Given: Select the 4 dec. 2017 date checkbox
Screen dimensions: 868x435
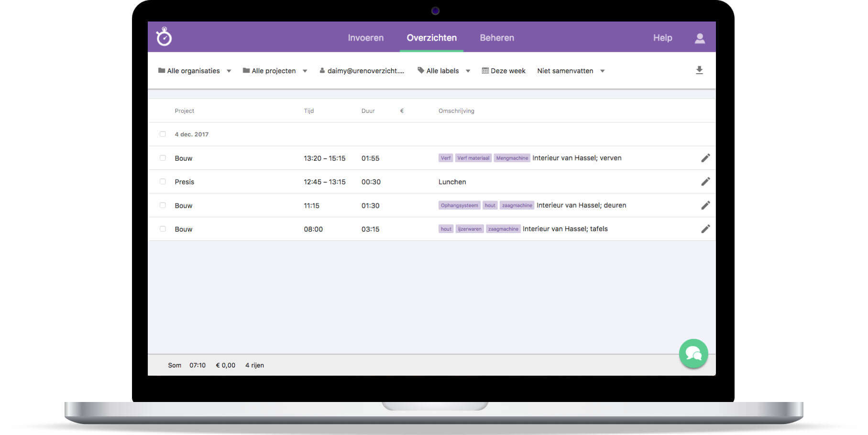Looking at the screenshot, I should (163, 134).
